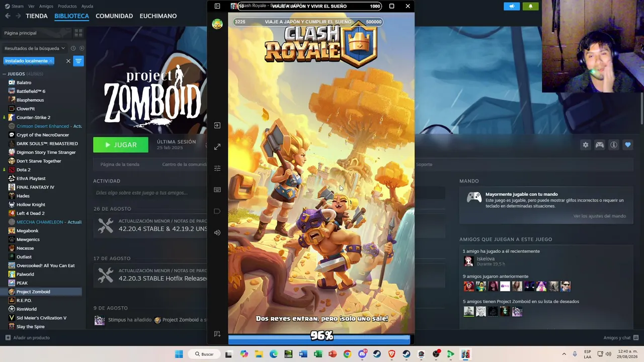
Task: Open Ver los ajustes del mando link
Action: pos(600,216)
